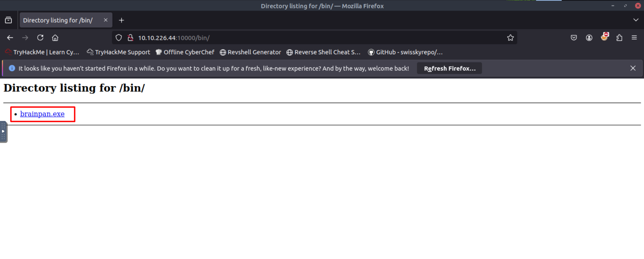Viewport: 644px width, 259px height.
Task: Open the Firefox account icon
Action: [x=589, y=38]
